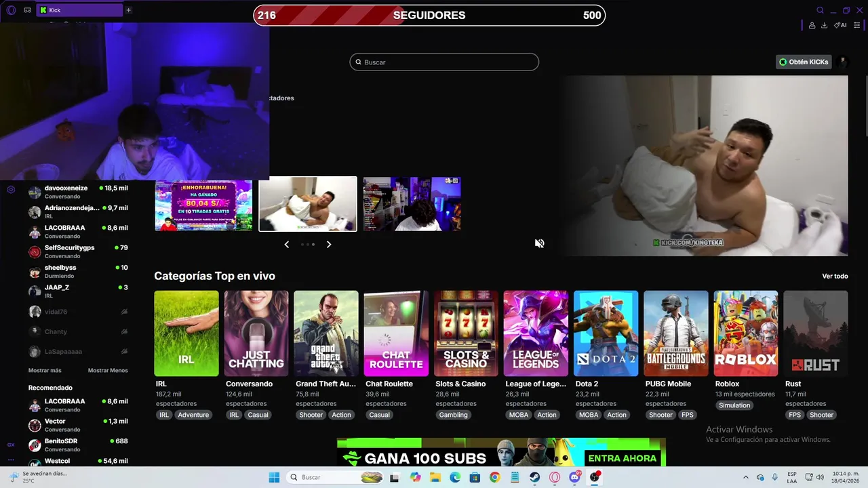Select the casino win carousel thumbnail
This screenshot has width=868, height=488.
pos(203,204)
